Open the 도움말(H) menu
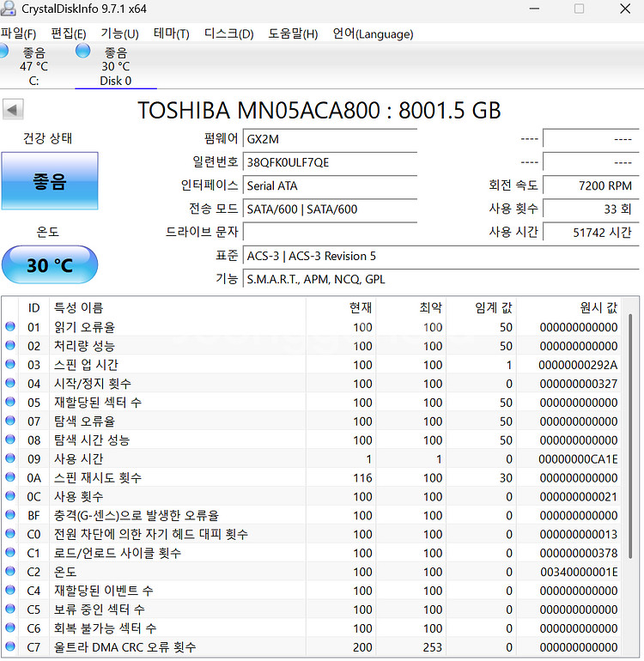 click(x=293, y=33)
